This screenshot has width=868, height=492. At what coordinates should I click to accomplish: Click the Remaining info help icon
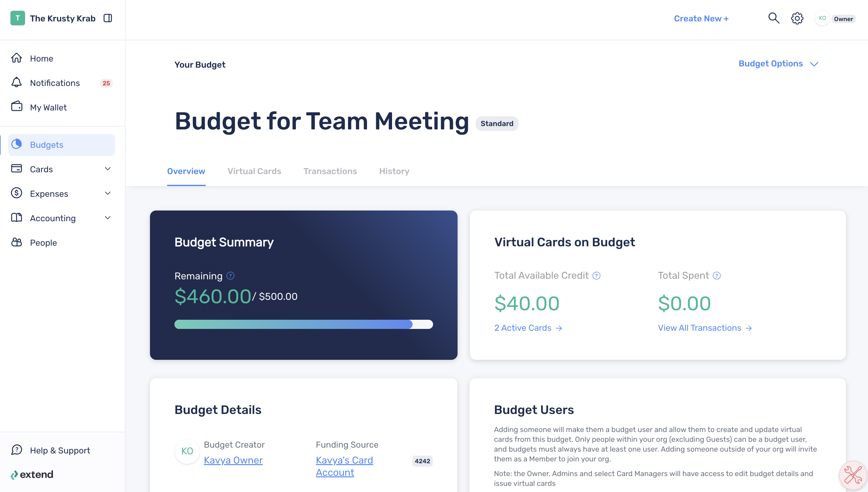230,276
